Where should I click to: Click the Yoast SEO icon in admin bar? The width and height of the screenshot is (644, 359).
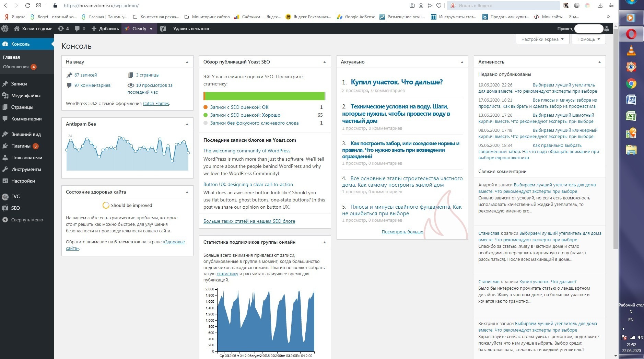163,29
